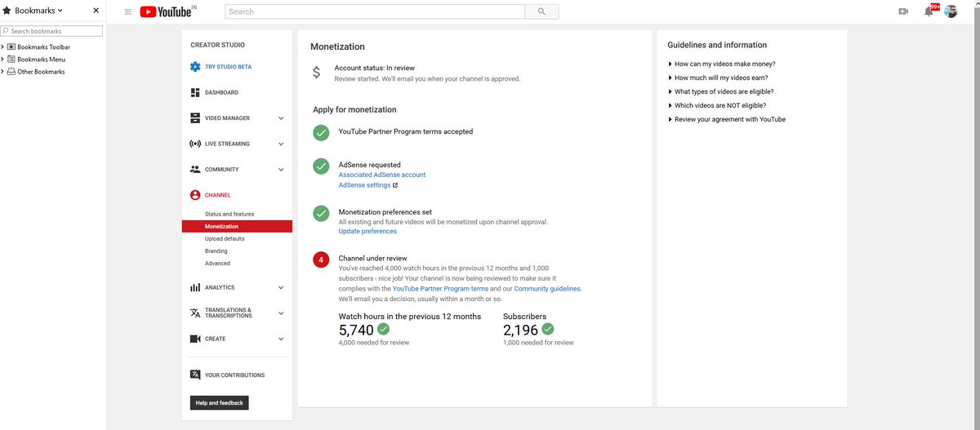This screenshot has height=430, width=980.
Task: Click the Help and feedback button
Action: tap(219, 403)
